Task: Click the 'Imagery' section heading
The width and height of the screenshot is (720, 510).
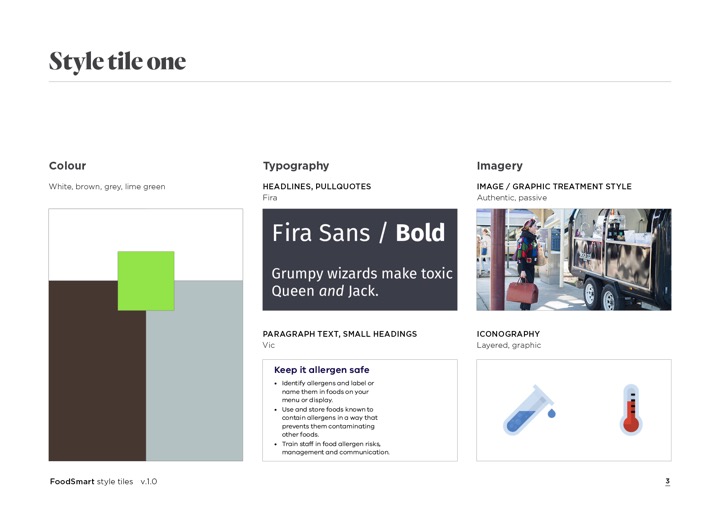Action: (500, 166)
